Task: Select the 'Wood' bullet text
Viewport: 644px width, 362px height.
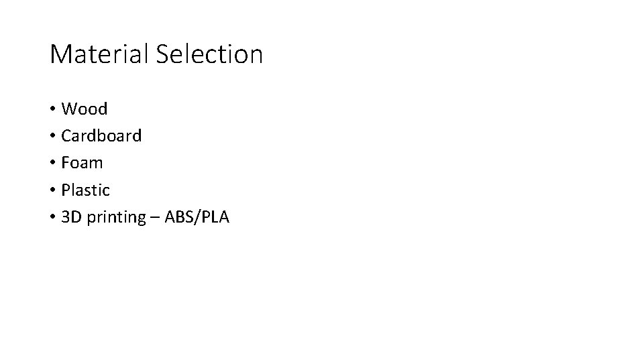Action: (x=85, y=109)
